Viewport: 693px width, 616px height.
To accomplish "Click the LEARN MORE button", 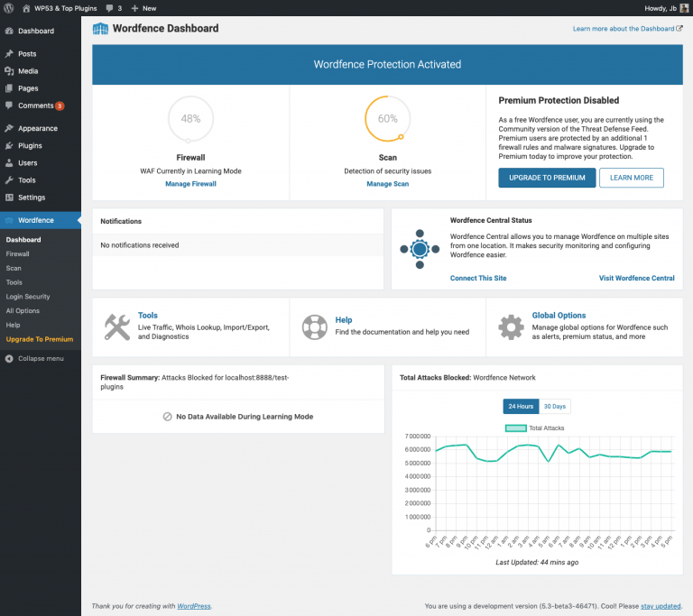I will coord(631,178).
